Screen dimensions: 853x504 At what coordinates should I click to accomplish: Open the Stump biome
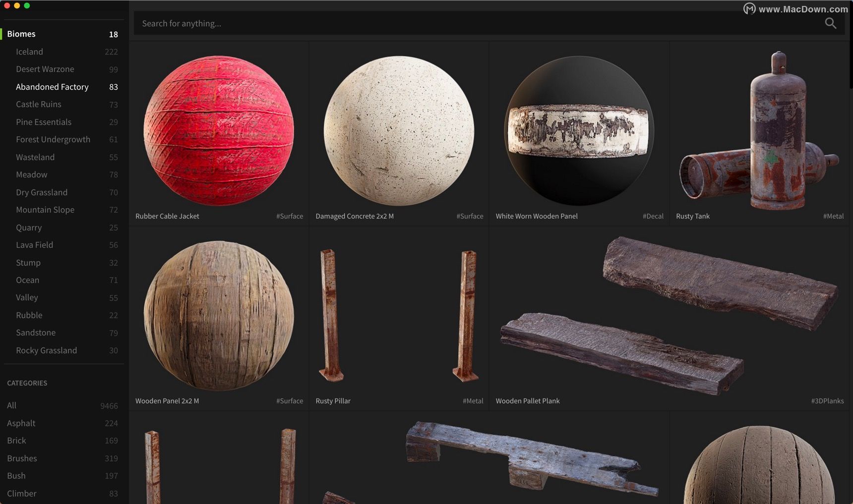click(x=62, y=263)
